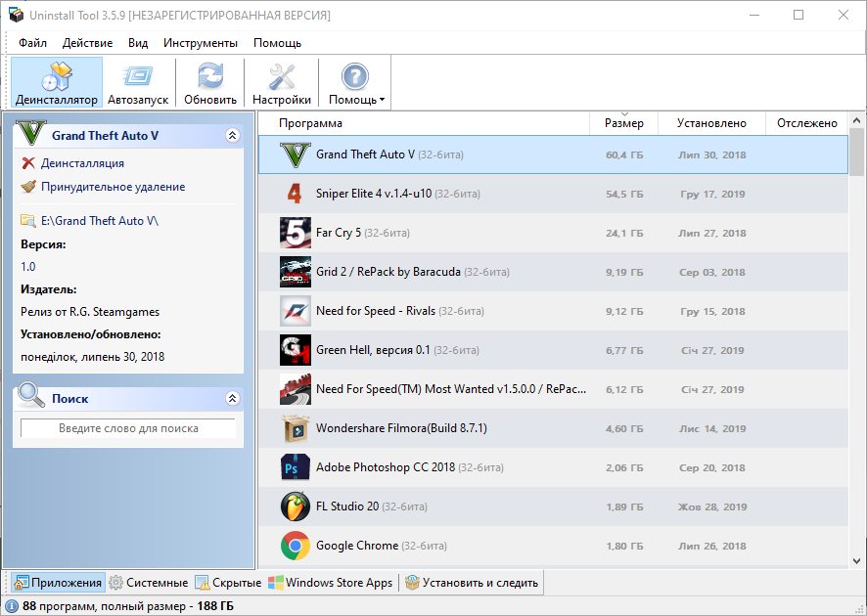This screenshot has height=616, width=867.
Task: Maximize the Uninstall Tool window
Action: click(799, 15)
